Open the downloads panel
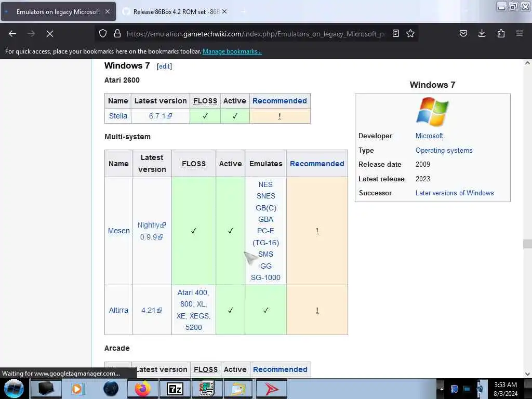Image resolution: width=532 pixels, height=399 pixels. pyautogui.click(x=482, y=34)
